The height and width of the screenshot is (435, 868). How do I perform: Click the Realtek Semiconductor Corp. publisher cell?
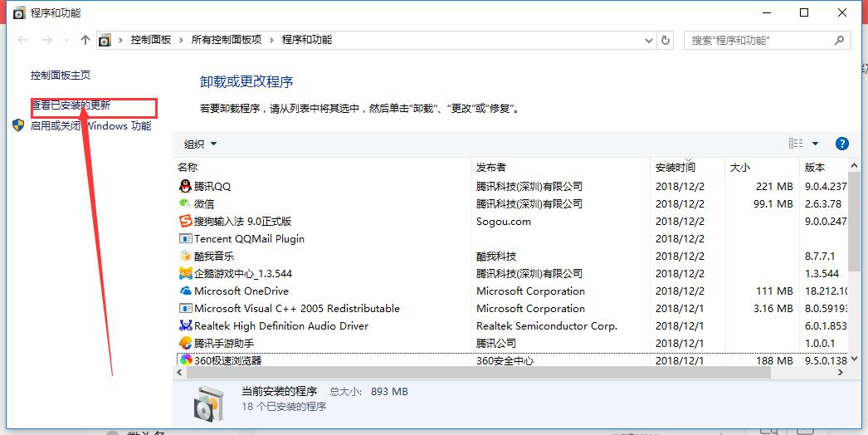coord(546,325)
